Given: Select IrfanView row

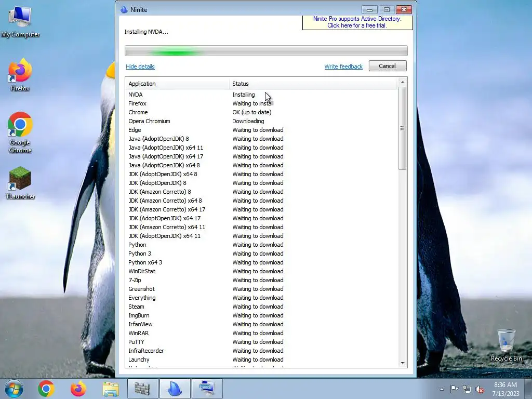Looking at the screenshot, I should 261,324.
